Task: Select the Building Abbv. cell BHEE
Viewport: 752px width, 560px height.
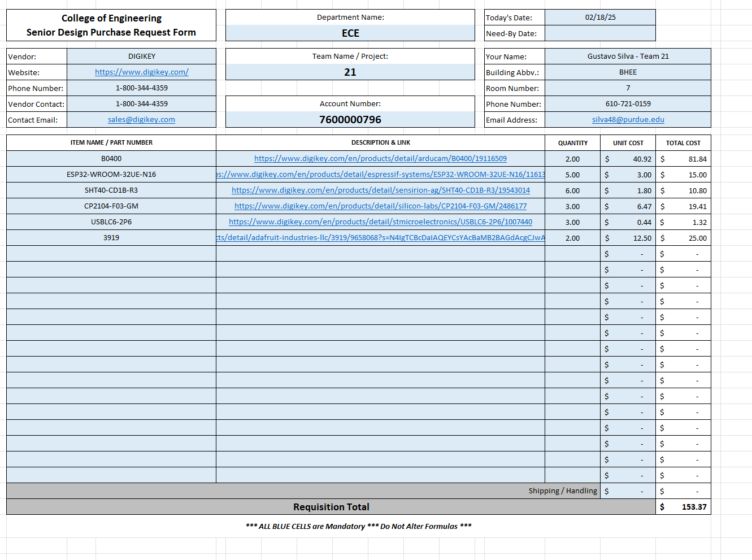Action: 628,72
